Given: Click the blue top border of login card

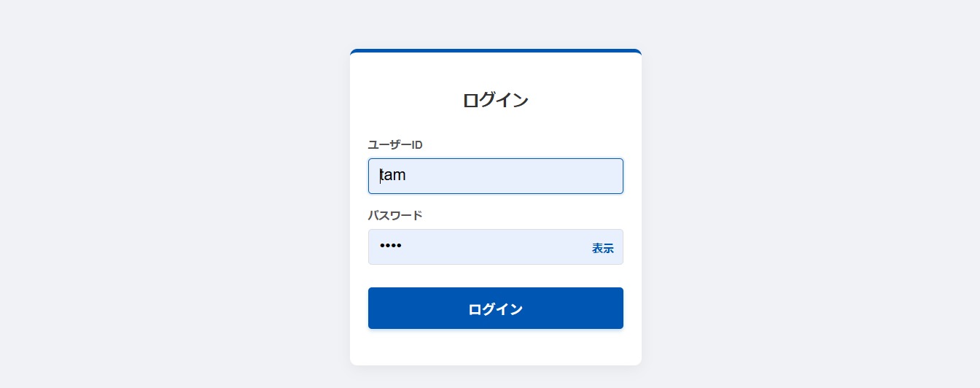Looking at the screenshot, I should tap(496, 51).
